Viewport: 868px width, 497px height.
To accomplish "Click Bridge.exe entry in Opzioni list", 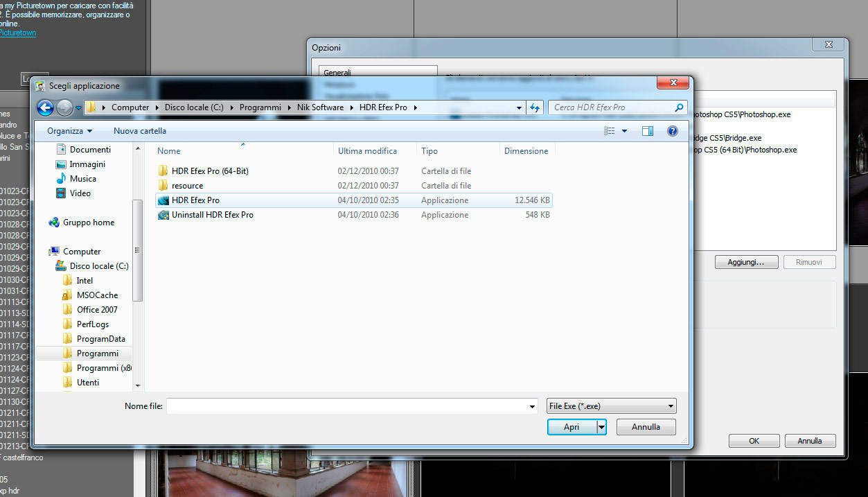I will coord(727,138).
